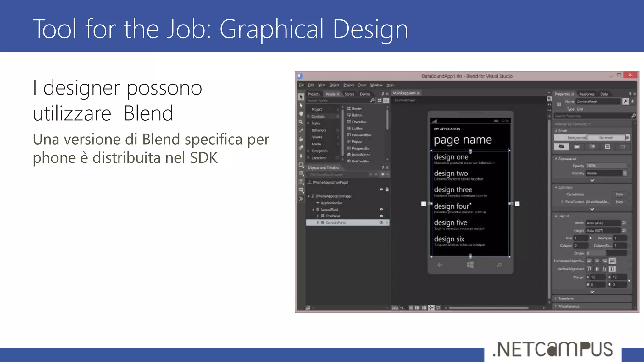Viewport: 644px width, 362px height.
Task: Set vertical alignment to Stretch
Action: pyautogui.click(x=612, y=269)
